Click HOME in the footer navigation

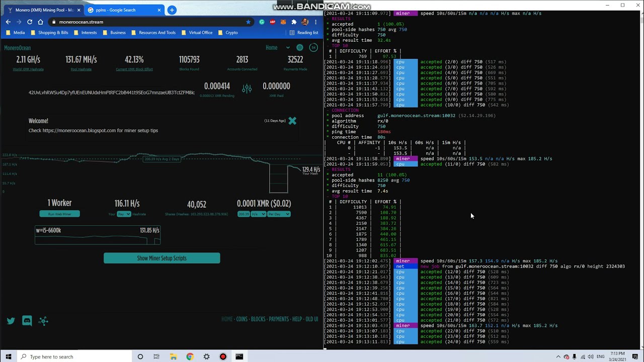pos(227,319)
